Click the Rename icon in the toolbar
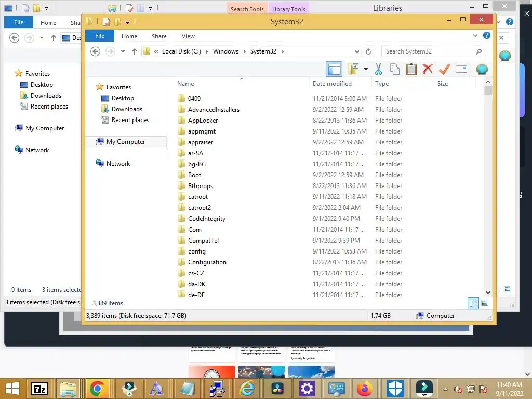Viewport: 532px width, 399px height. point(461,69)
